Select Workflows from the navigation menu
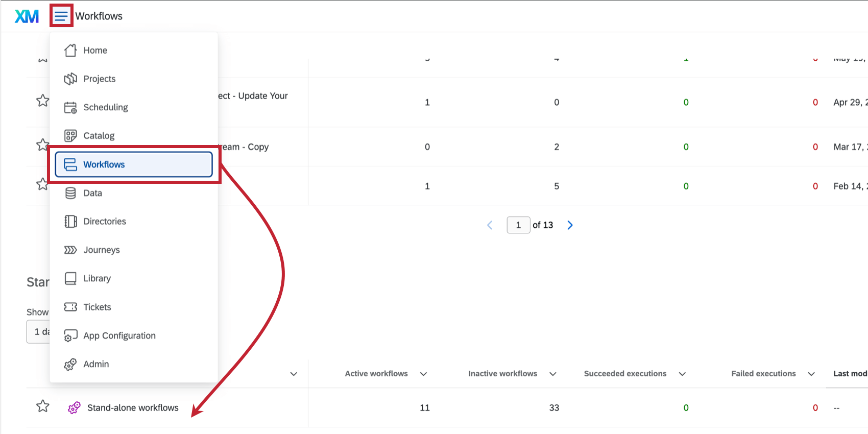Viewport: 868px width, 434px height. pos(104,164)
